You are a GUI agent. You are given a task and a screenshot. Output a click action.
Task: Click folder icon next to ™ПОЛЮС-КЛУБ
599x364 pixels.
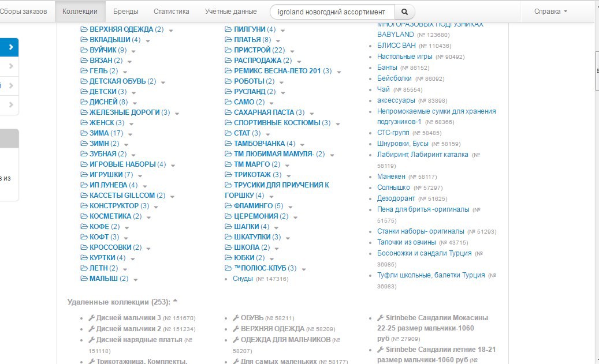(228, 268)
